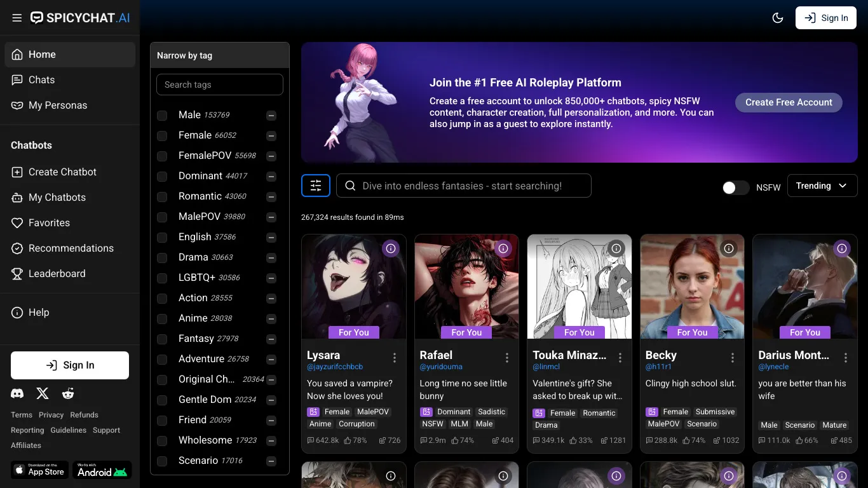Viewport: 868px width, 488px height.
Task: Check the LGBTQ+ tag checkbox
Action: click(x=162, y=278)
